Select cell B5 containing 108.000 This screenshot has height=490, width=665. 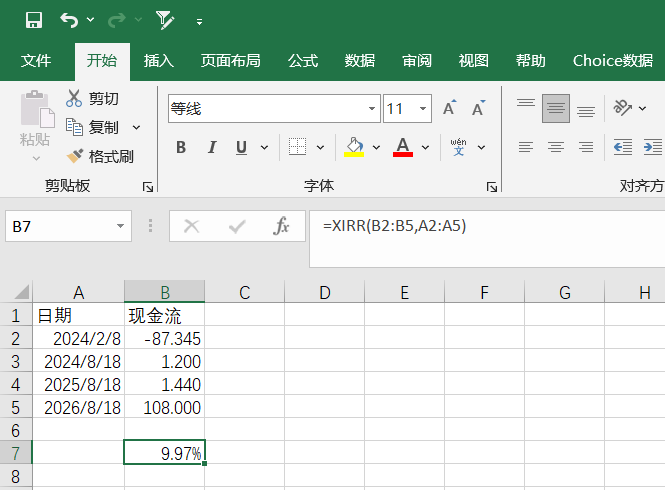[x=165, y=408]
